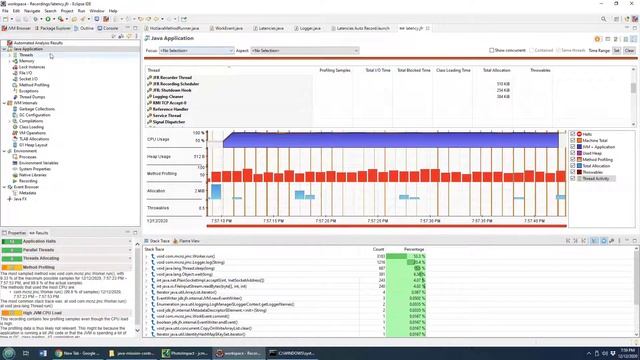The height and width of the screenshot is (360, 640).
Task: Open the Focus selection dropdown
Action: pyautogui.click(x=196, y=51)
